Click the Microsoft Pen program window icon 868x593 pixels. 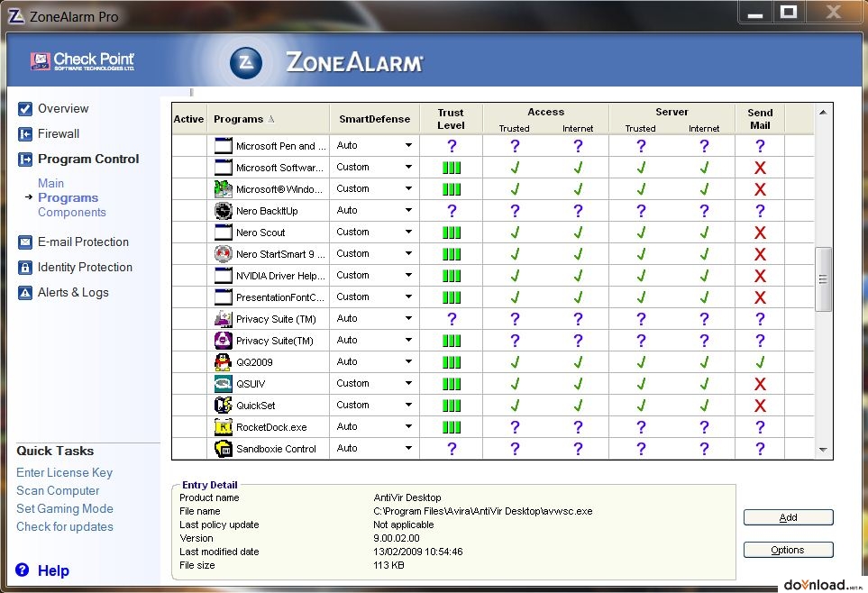pyautogui.click(x=224, y=146)
